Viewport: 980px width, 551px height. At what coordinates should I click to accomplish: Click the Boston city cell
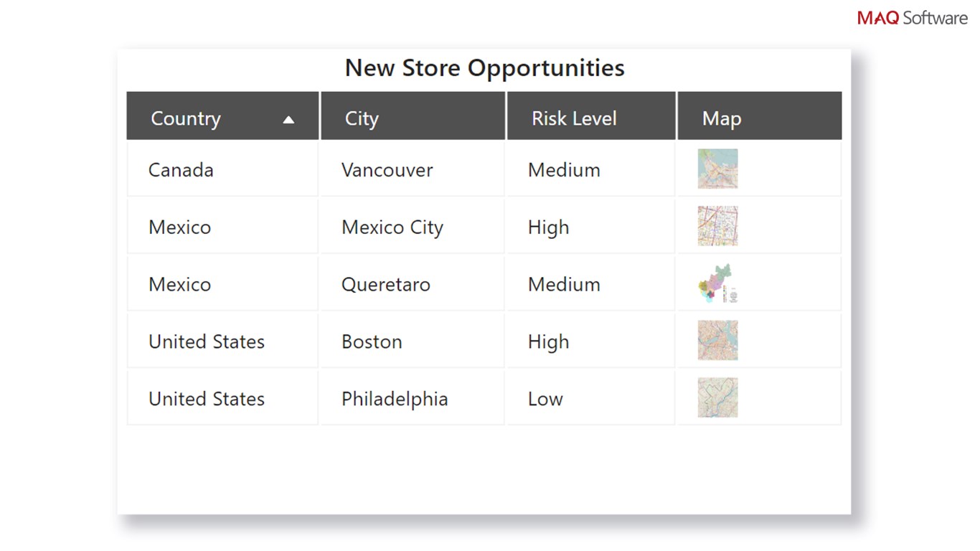pos(372,342)
